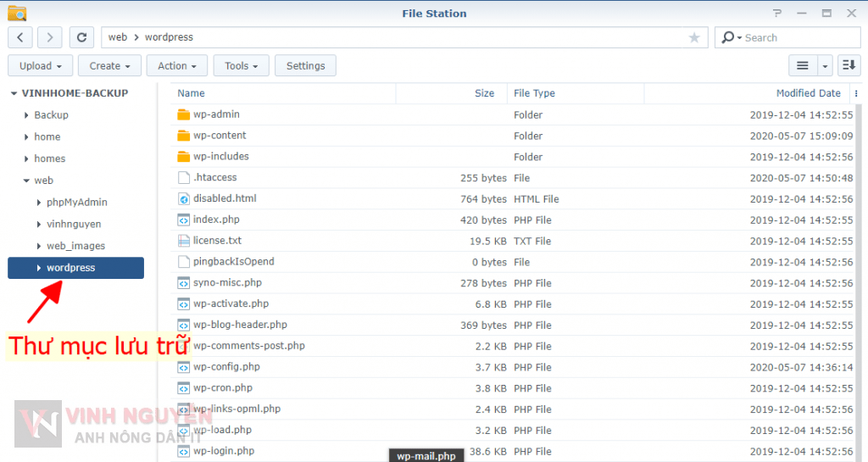Screen dimensions: 868x462
Task: Click the Settings button
Action: 306,66
